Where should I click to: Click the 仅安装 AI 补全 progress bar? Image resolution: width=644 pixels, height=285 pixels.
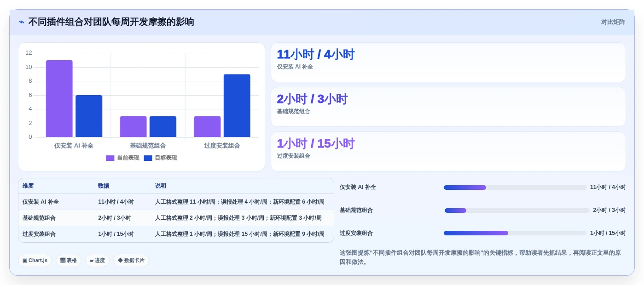(515, 188)
